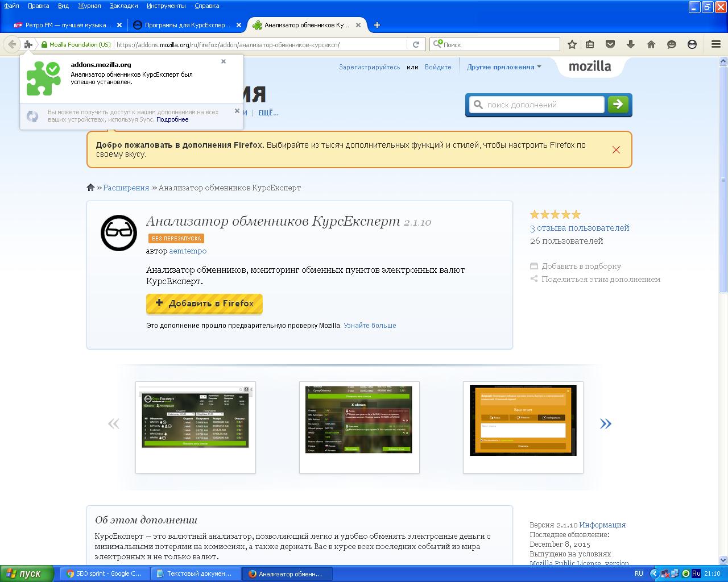Close the Анализатор обменников tab

click(x=358, y=25)
